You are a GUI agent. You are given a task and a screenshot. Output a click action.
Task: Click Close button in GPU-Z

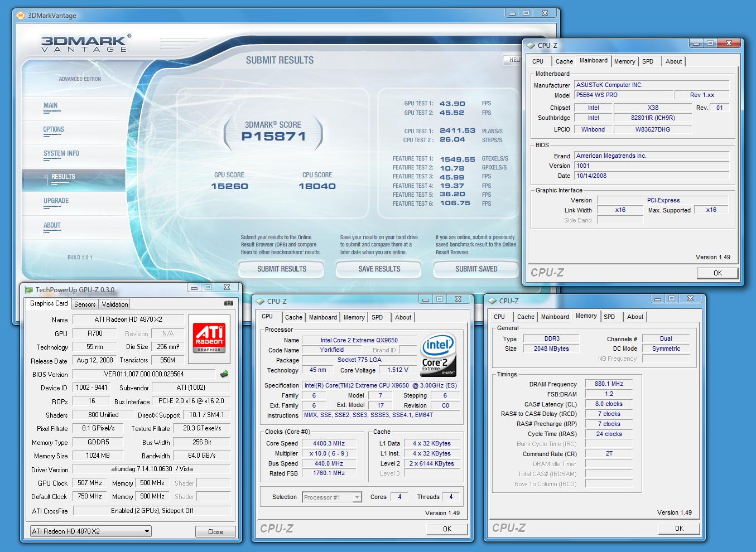(x=215, y=532)
